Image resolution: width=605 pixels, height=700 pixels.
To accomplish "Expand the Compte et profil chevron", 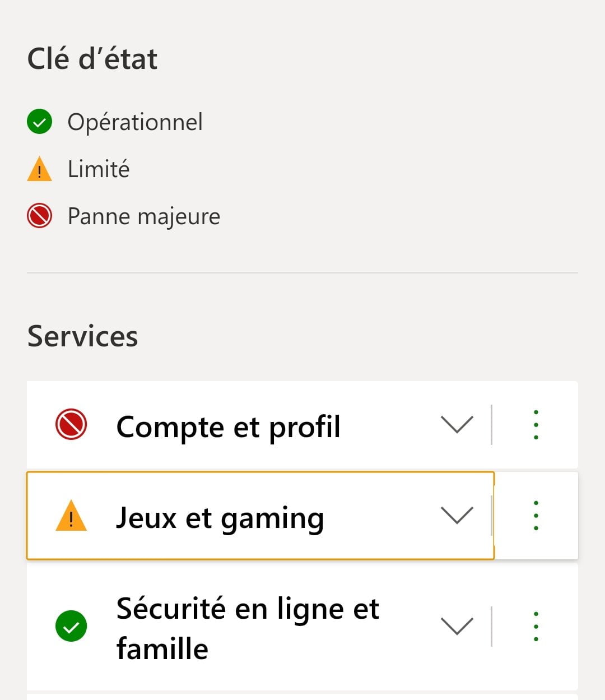I will [457, 425].
